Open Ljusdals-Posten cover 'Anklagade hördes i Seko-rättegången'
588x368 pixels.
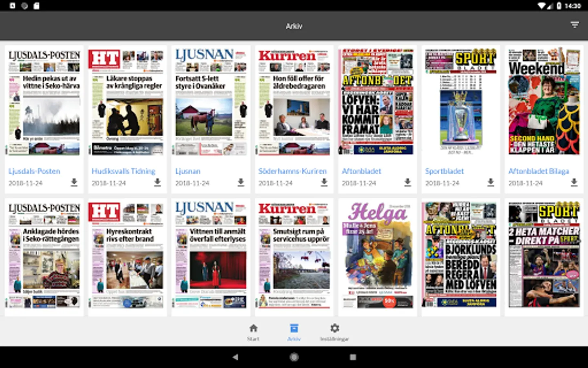pyautogui.click(x=44, y=255)
